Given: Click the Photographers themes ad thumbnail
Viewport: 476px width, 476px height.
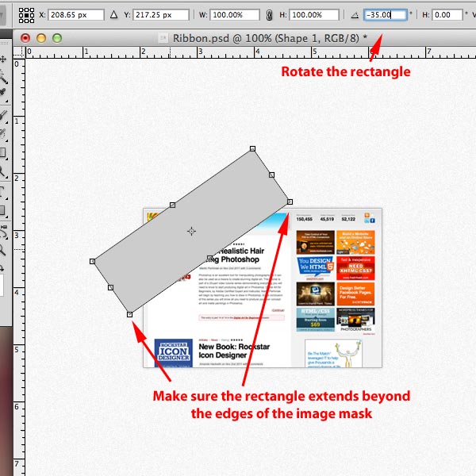Looking at the screenshot, I should pyautogui.click(x=355, y=320).
